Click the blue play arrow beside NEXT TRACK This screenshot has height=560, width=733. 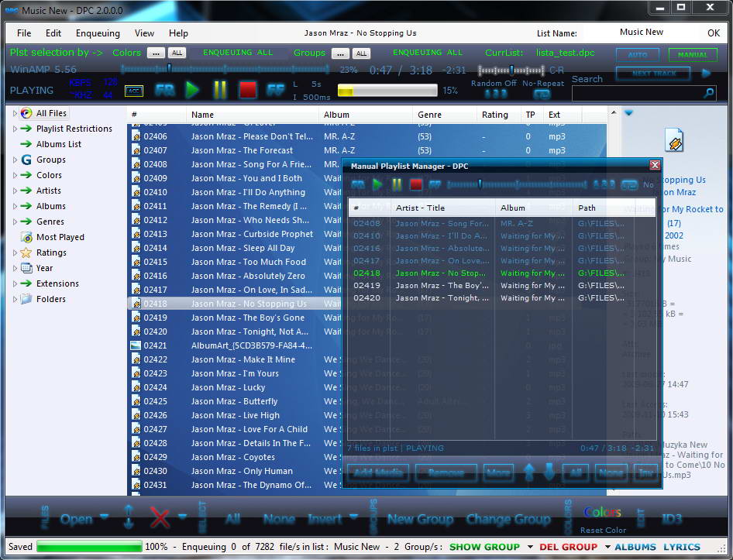(x=707, y=74)
